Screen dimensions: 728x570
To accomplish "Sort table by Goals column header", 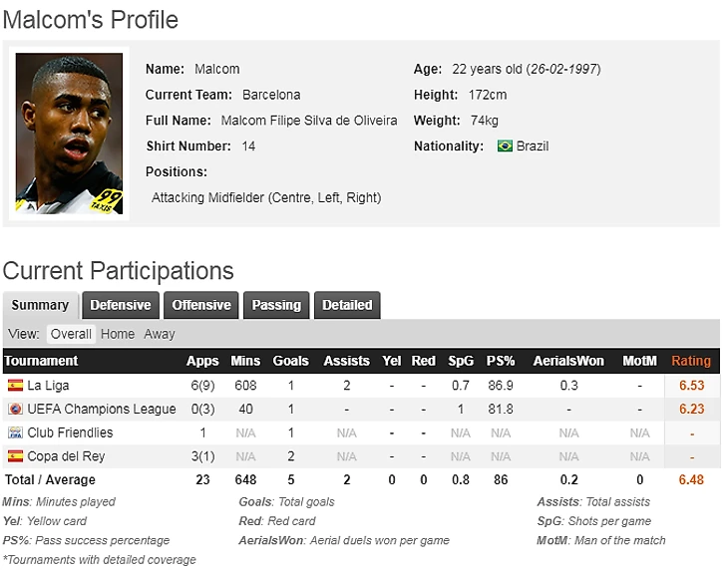I will click(290, 361).
